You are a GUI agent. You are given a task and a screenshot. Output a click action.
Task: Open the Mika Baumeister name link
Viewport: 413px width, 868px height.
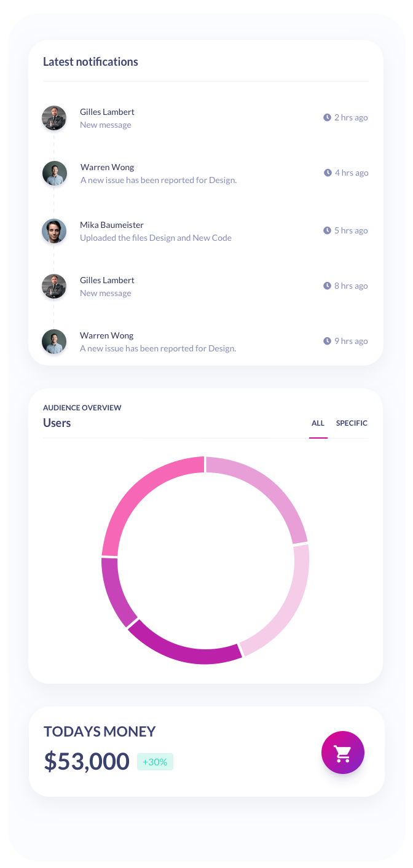pos(112,225)
